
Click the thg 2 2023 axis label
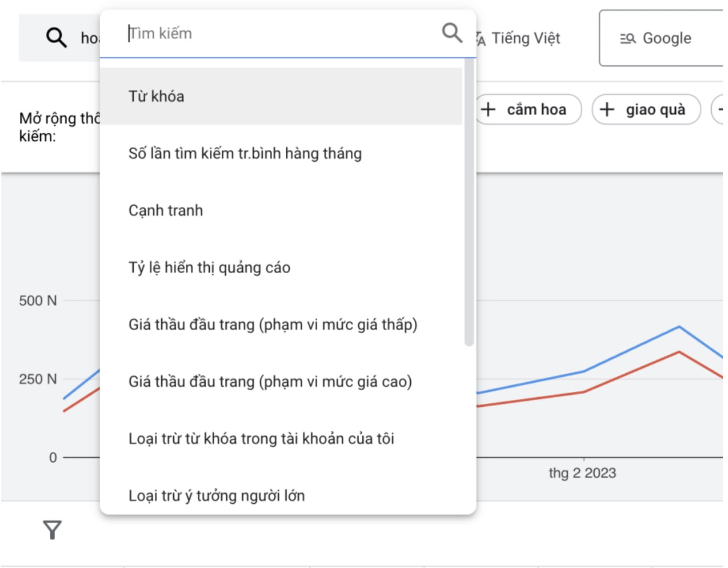582,473
